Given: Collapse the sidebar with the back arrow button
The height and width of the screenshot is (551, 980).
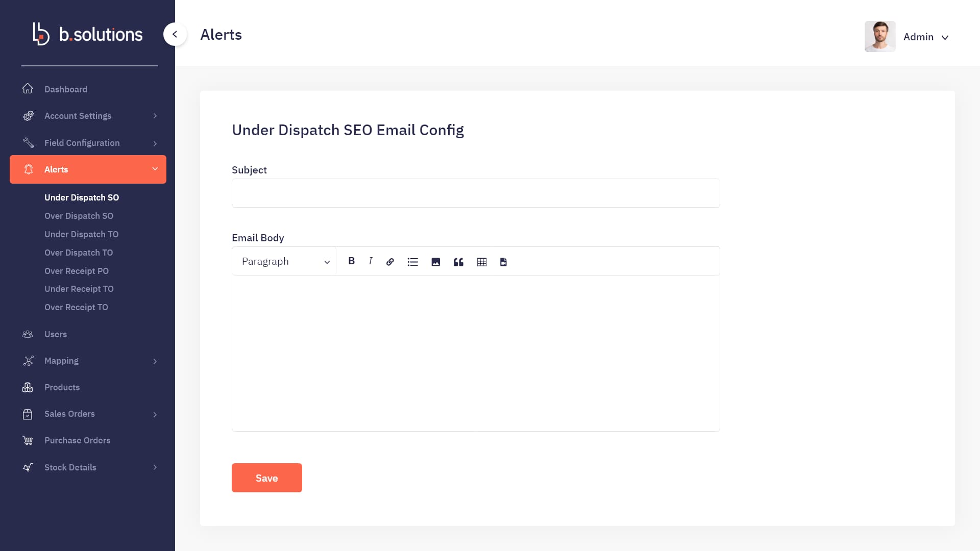Looking at the screenshot, I should point(175,34).
